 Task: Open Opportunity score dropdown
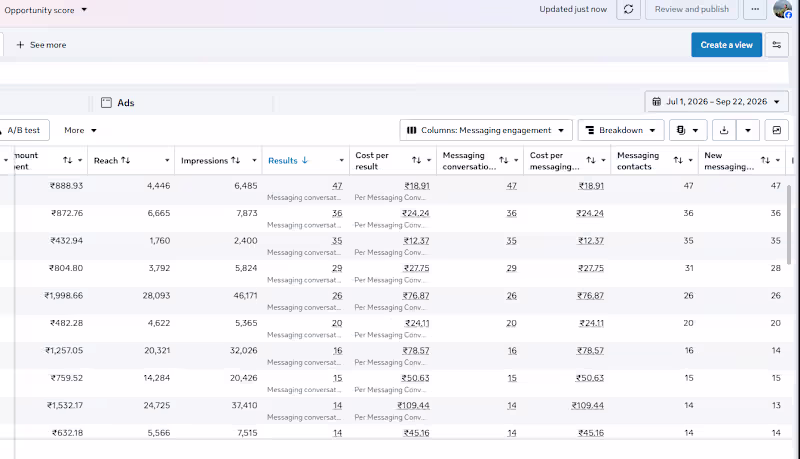(x=46, y=10)
